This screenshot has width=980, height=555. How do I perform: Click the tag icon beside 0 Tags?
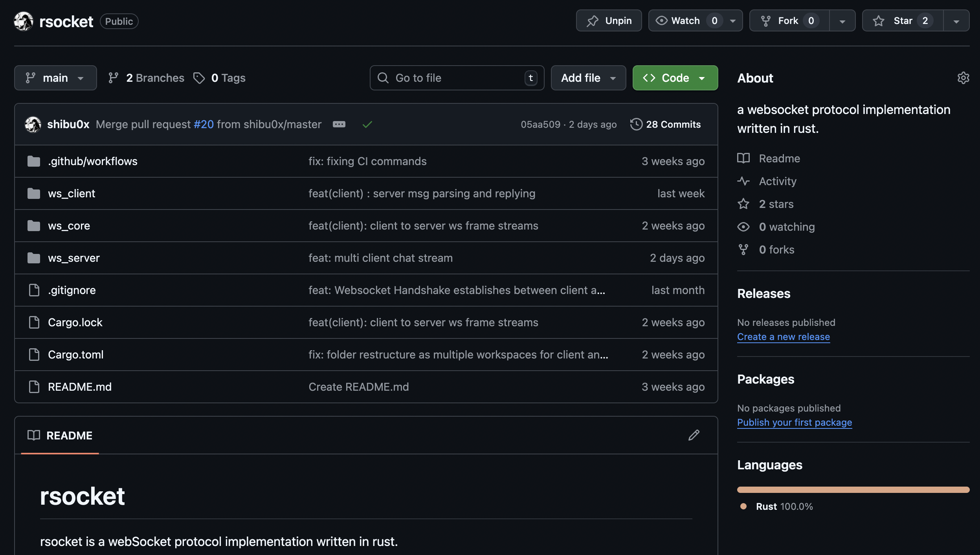pyautogui.click(x=199, y=78)
